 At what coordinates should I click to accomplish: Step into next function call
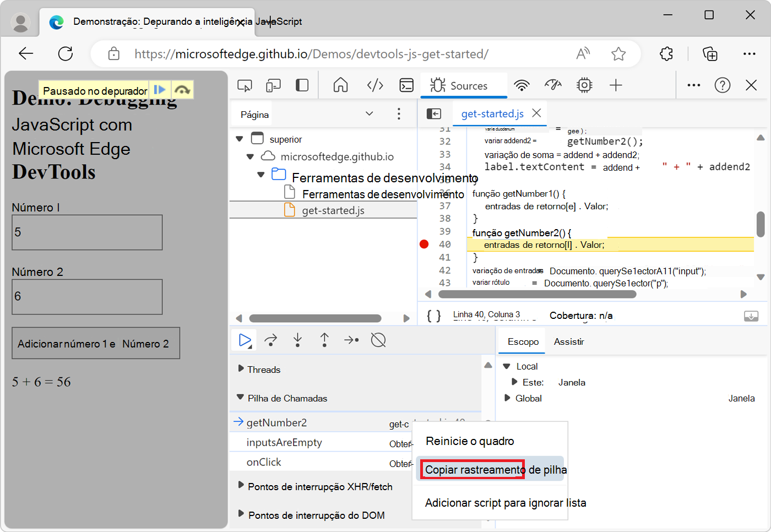[x=297, y=340]
